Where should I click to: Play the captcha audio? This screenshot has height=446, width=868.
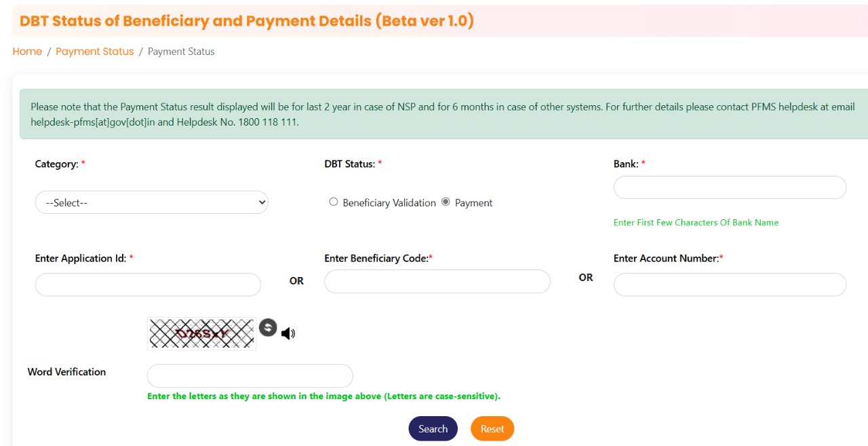click(x=288, y=333)
